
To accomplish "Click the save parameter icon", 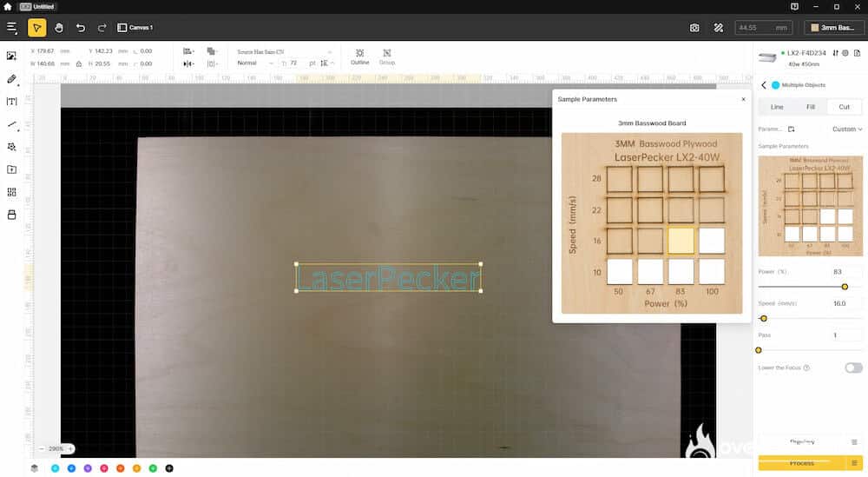I will [791, 129].
